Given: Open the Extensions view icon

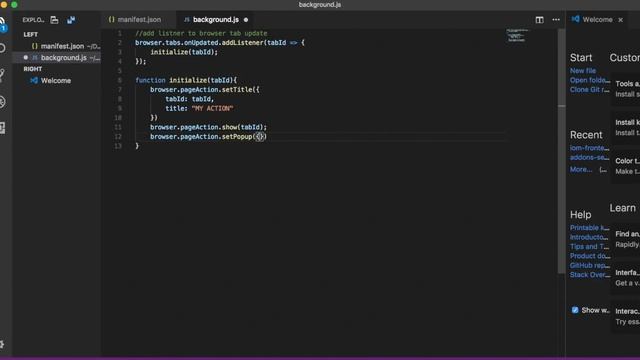Looking at the screenshot, I should pyautogui.click(x=2, y=128).
